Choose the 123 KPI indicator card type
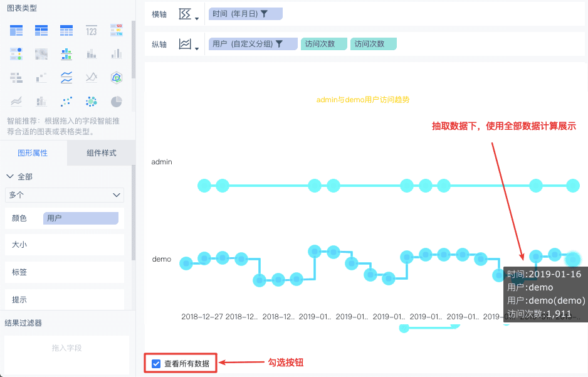This screenshot has height=377, width=588. (x=91, y=31)
